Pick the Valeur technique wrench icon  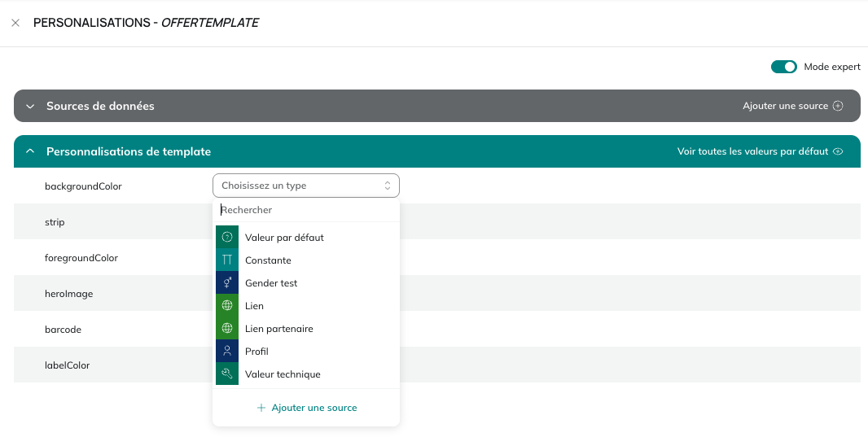click(x=227, y=374)
